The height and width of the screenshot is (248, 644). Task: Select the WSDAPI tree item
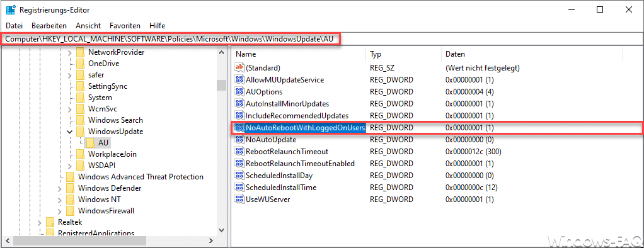tap(101, 166)
